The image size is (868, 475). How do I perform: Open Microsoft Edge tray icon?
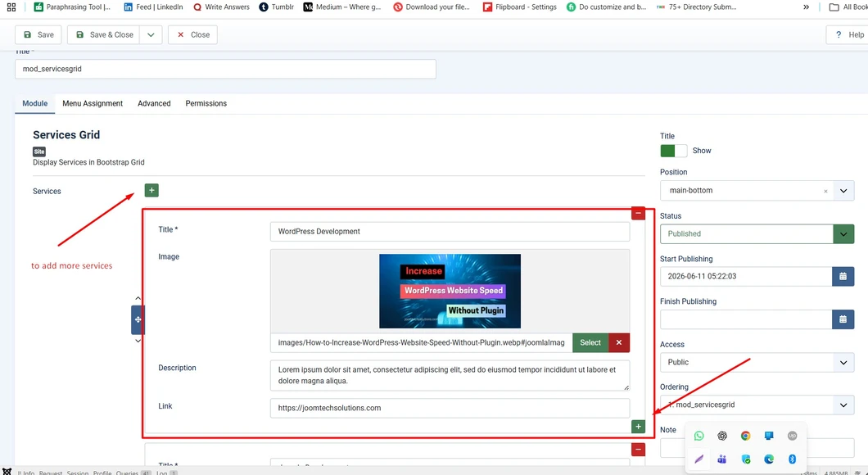click(769, 459)
